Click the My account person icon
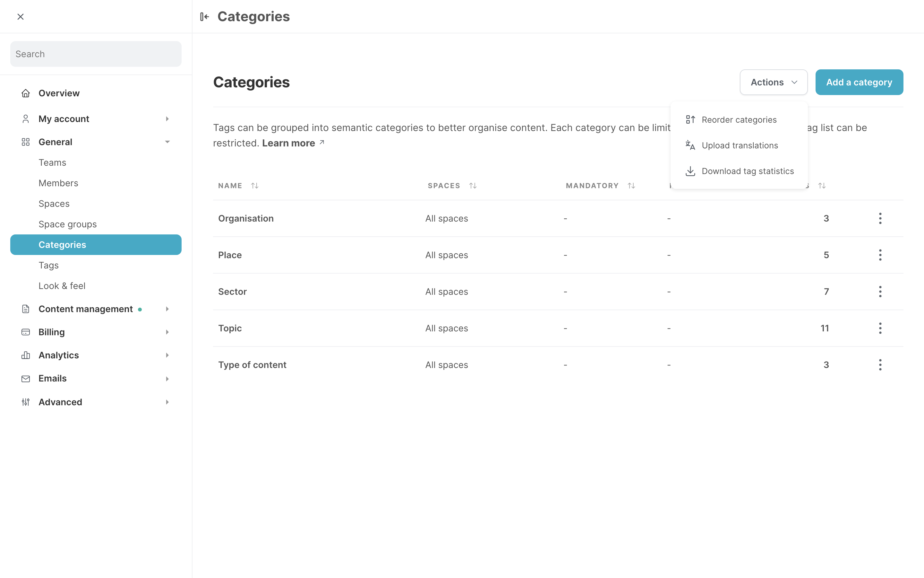924x578 pixels. (26, 119)
